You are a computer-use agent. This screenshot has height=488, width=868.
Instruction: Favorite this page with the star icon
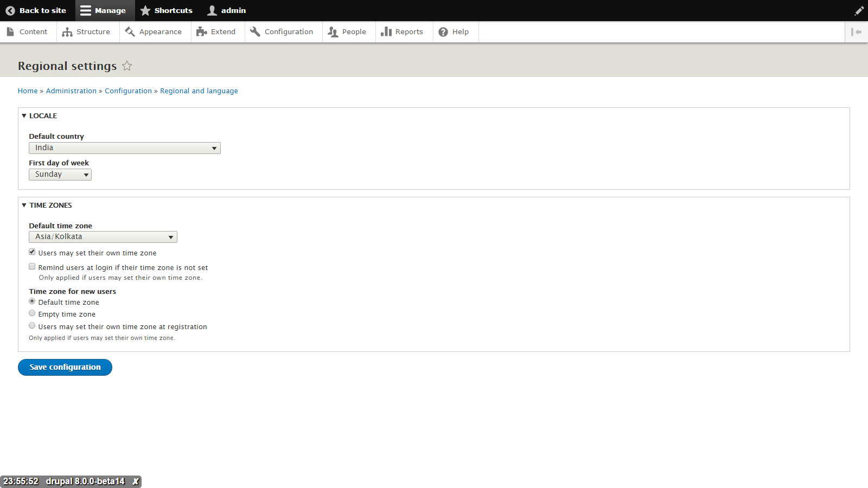(127, 66)
